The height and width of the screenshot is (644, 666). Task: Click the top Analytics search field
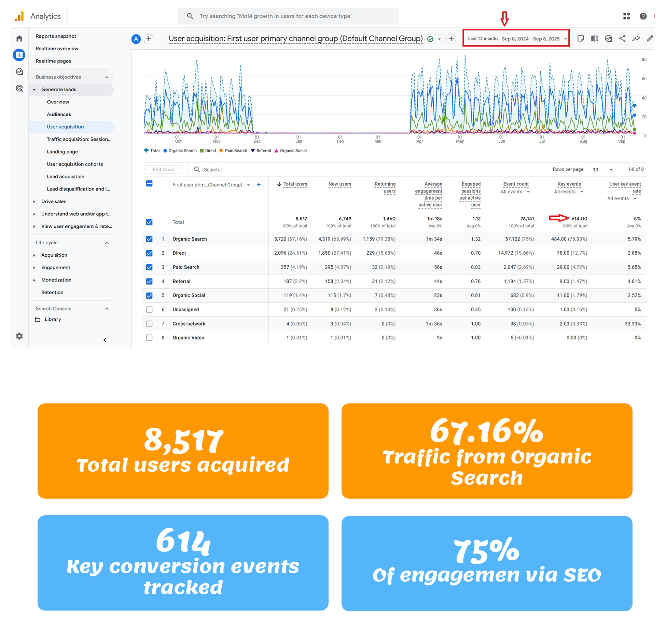(x=288, y=16)
